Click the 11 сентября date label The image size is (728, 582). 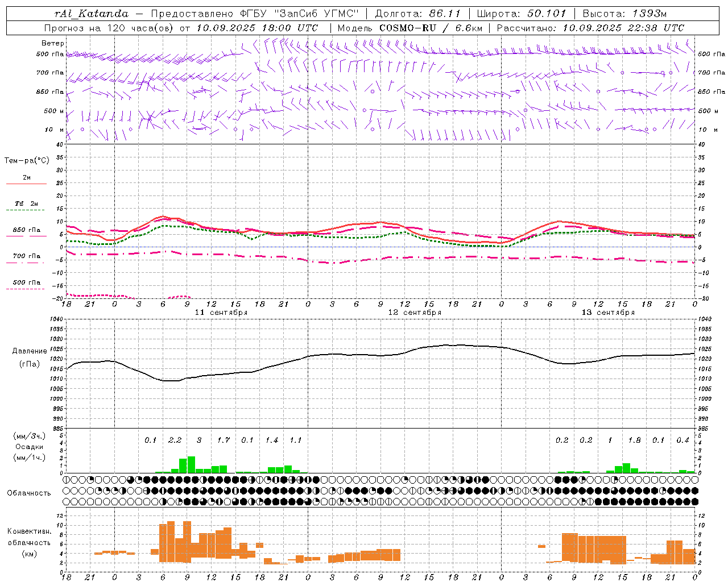point(221,313)
